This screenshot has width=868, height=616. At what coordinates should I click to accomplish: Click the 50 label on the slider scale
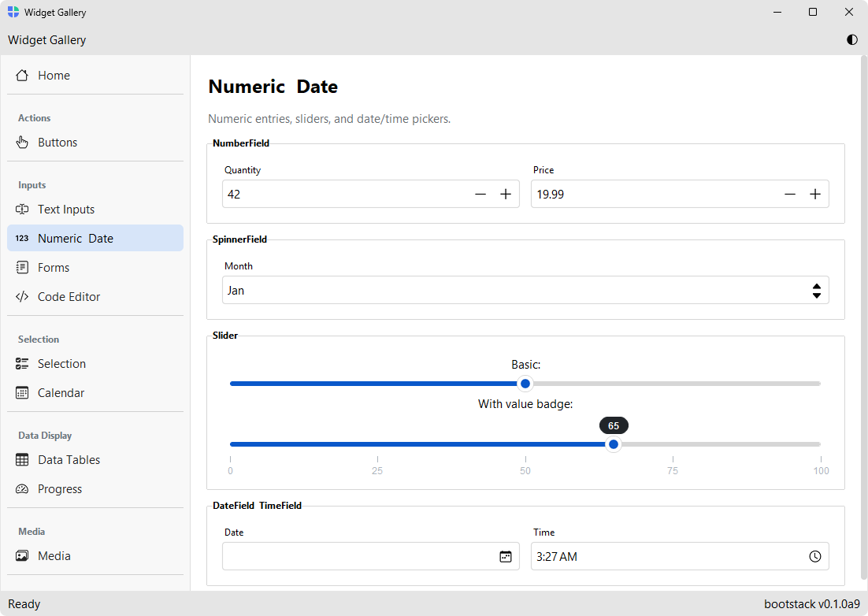pyautogui.click(x=525, y=471)
